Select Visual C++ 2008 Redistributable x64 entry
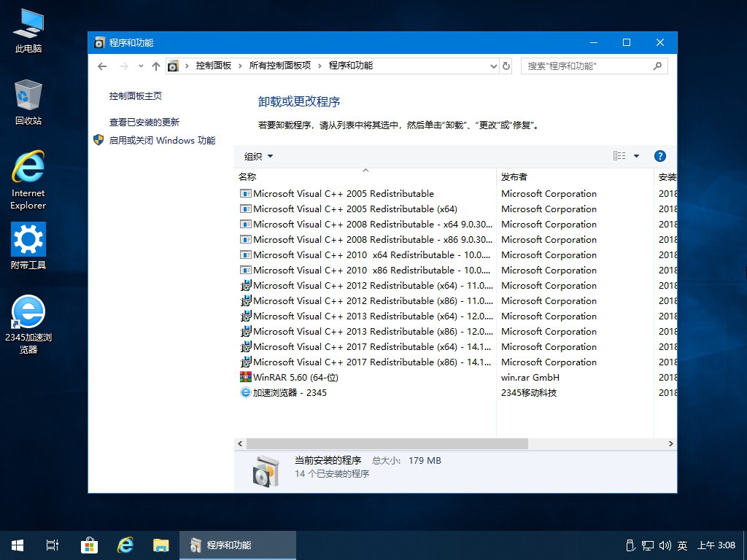Screen dimensions: 747x560 [366, 224]
